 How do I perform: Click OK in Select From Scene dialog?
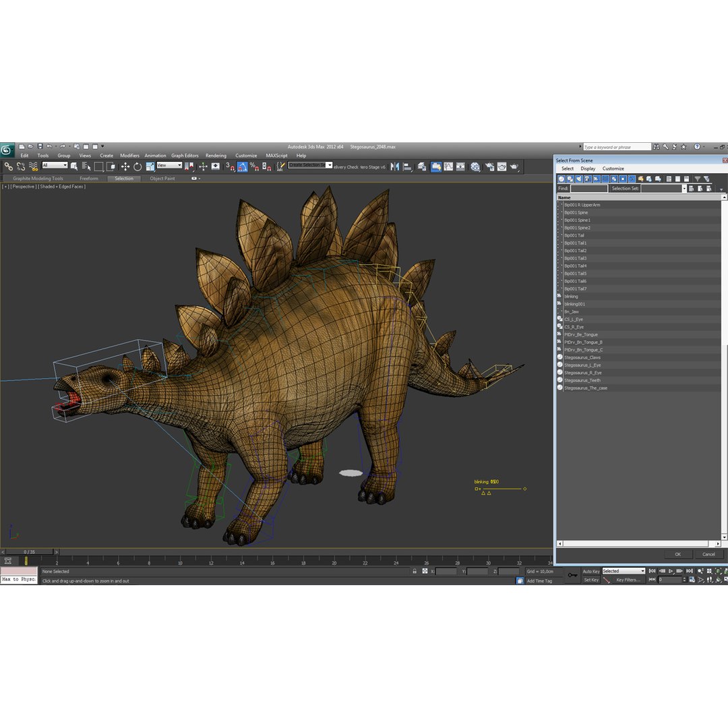[677, 554]
